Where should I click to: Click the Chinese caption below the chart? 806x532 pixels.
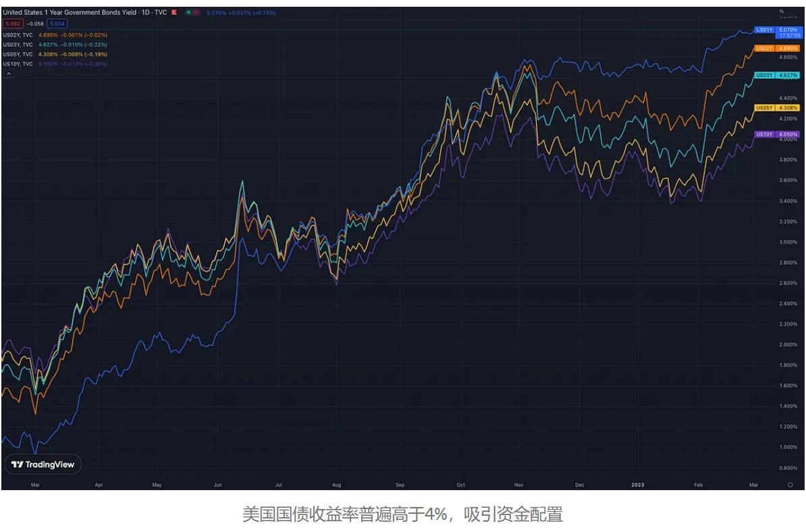tap(402, 514)
